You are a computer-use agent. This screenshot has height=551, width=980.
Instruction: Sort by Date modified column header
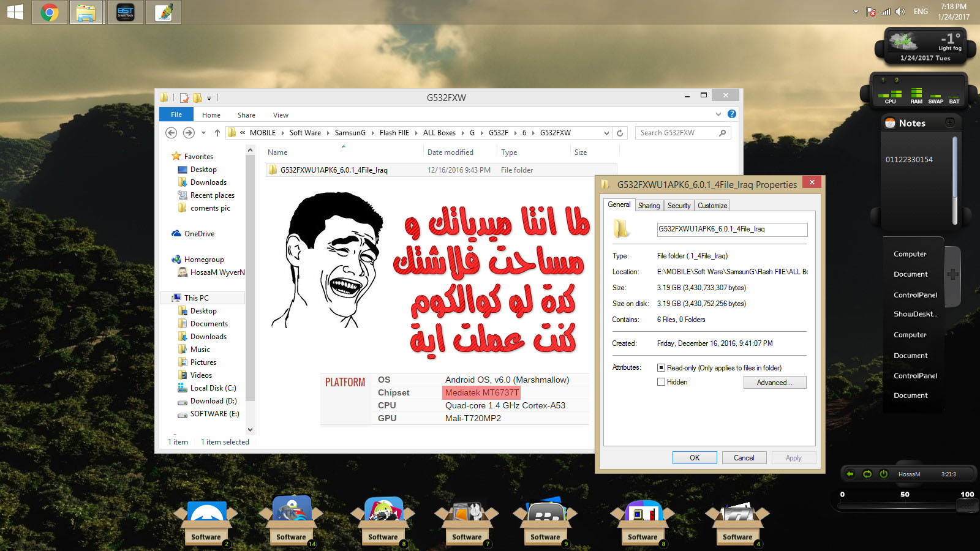point(450,152)
